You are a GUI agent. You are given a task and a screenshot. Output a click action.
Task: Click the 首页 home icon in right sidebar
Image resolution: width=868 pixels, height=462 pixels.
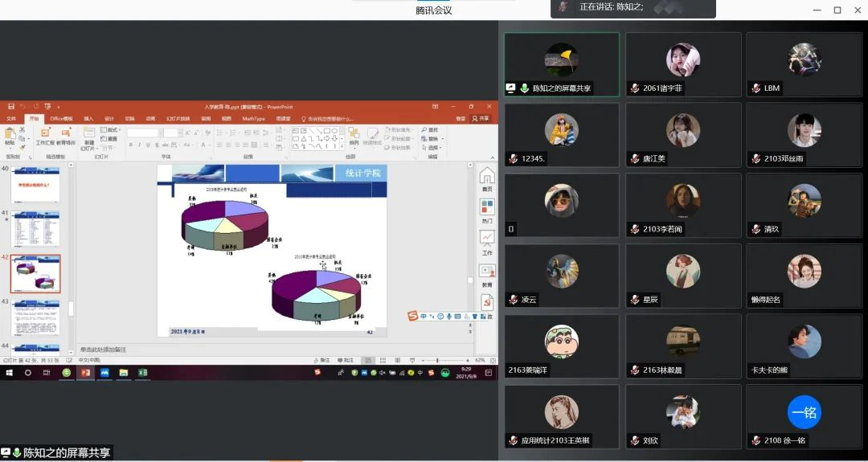pos(486,177)
